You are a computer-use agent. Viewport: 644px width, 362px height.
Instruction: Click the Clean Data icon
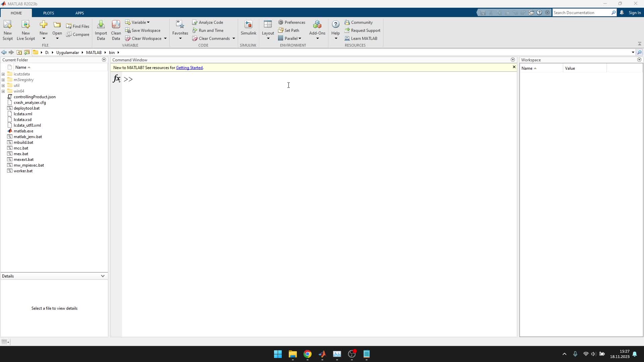(x=116, y=25)
